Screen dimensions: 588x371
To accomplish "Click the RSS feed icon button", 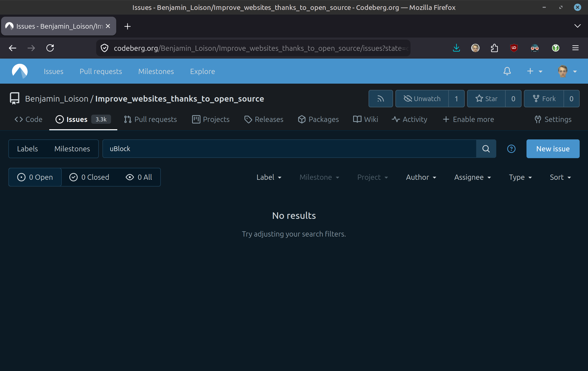I will [x=381, y=99].
